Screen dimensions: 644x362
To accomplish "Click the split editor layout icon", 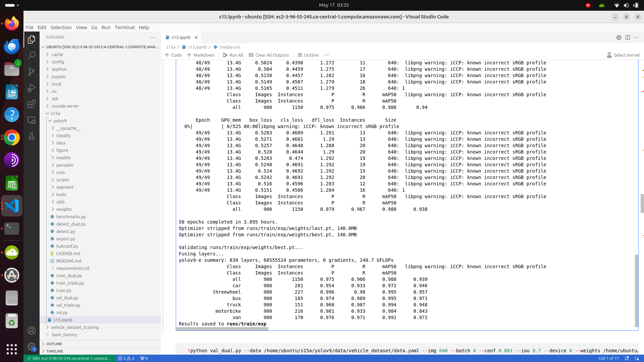I will (x=628, y=38).
